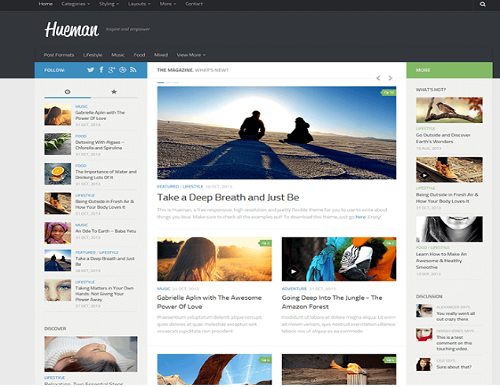Screen dimensions: 500x387
Task: Open 'Gabrielle Aplin with The Awesome Power' article title
Action: [209, 302]
